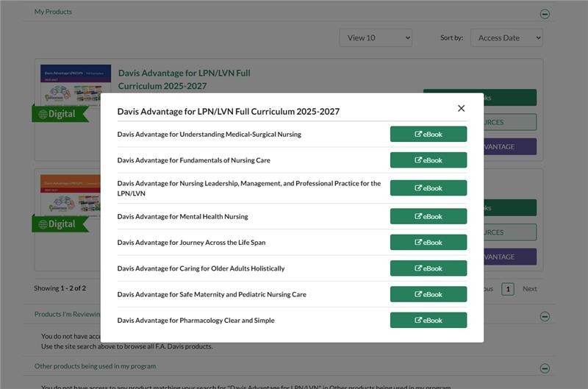588x389 pixels.
Task: Open eBook for Journey Across the Life Span
Action: tap(428, 243)
